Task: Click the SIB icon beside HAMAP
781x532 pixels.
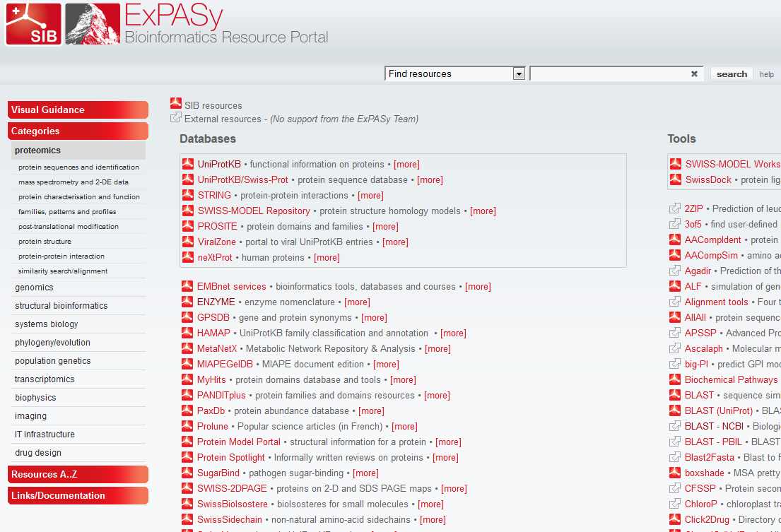Action: pos(187,333)
